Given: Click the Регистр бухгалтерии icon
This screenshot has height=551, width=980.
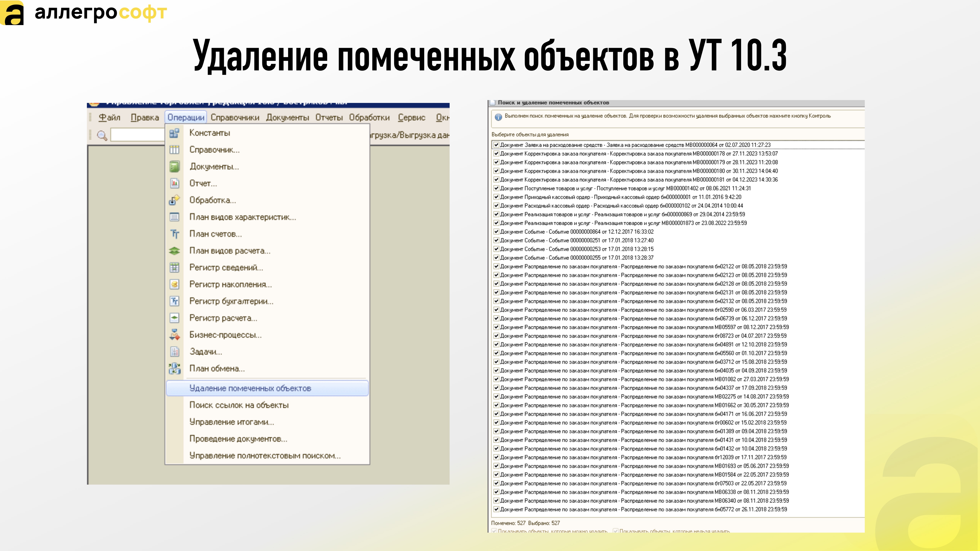Looking at the screenshot, I should (x=174, y=301).
